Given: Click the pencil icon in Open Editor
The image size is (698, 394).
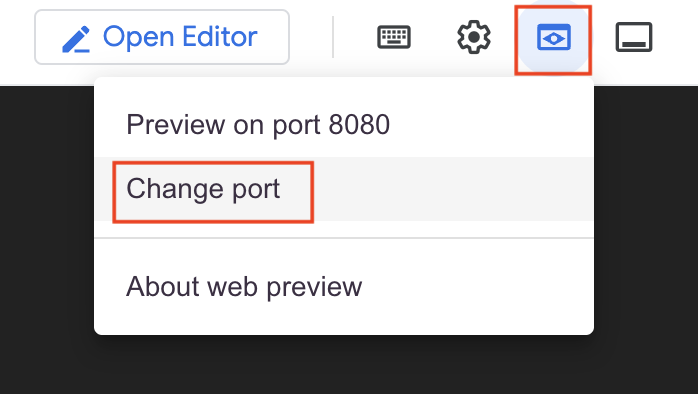Looking at the screenshot, I should (x=76, y=39).
